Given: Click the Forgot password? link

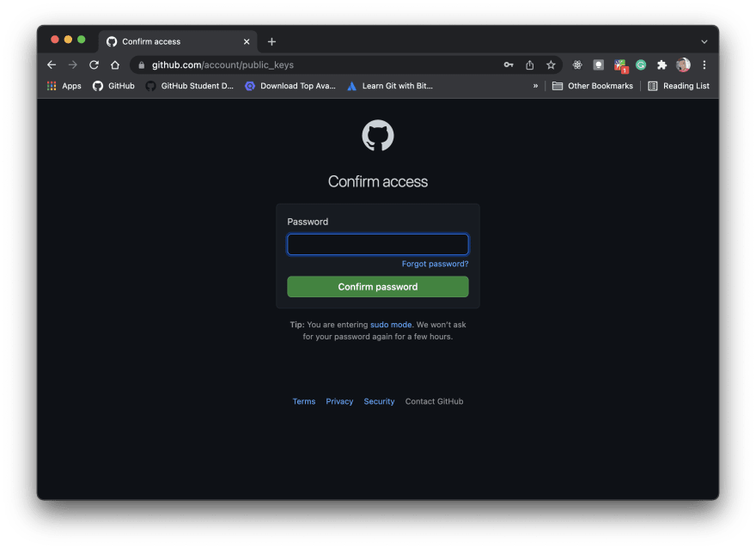Looking at the screenshot, I should (435, 264).
